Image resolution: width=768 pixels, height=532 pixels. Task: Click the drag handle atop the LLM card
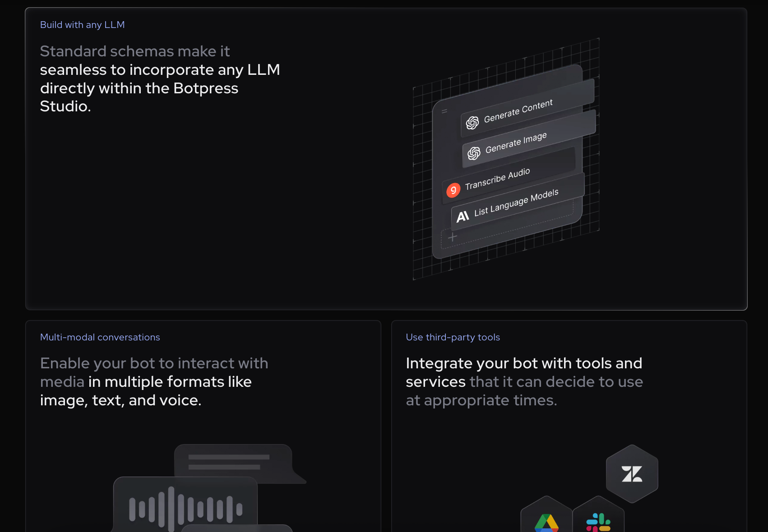point(444,111)
